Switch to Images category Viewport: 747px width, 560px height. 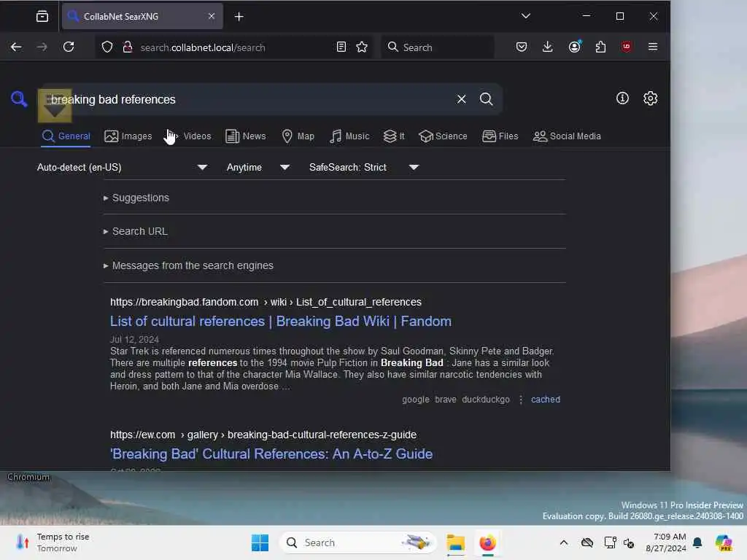pyautogui.click(x=128, y=136)
